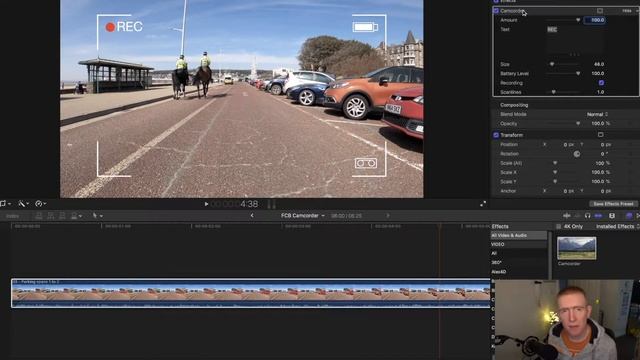Toggle the Camcorder effect checkbox
Screen dimensions: 640x360
tap(496, 11)
